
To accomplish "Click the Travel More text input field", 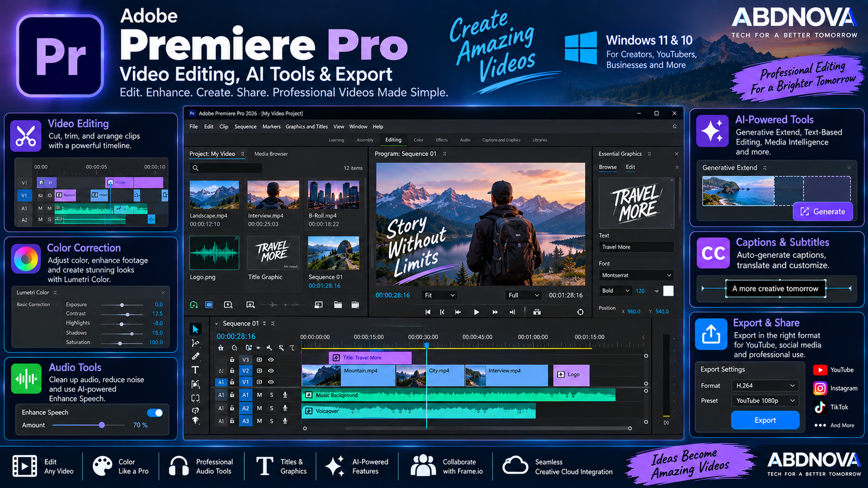I will [x=636, y=247].
